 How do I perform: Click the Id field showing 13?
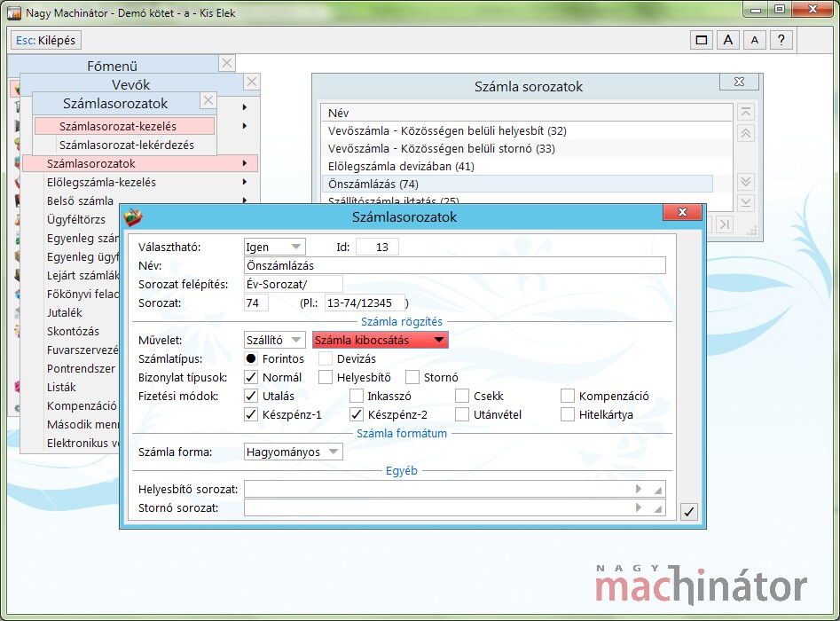377,247
